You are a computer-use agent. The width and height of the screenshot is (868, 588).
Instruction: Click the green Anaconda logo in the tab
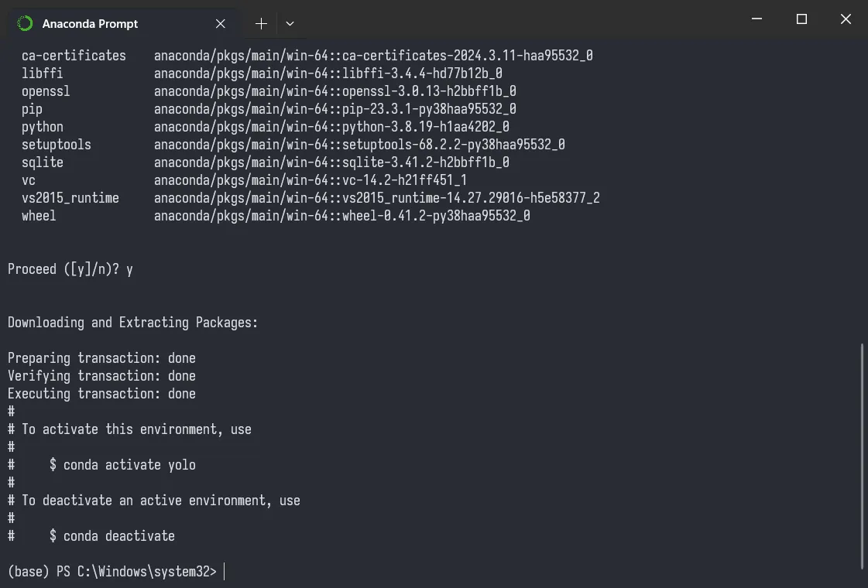click(x=25, y=24)
